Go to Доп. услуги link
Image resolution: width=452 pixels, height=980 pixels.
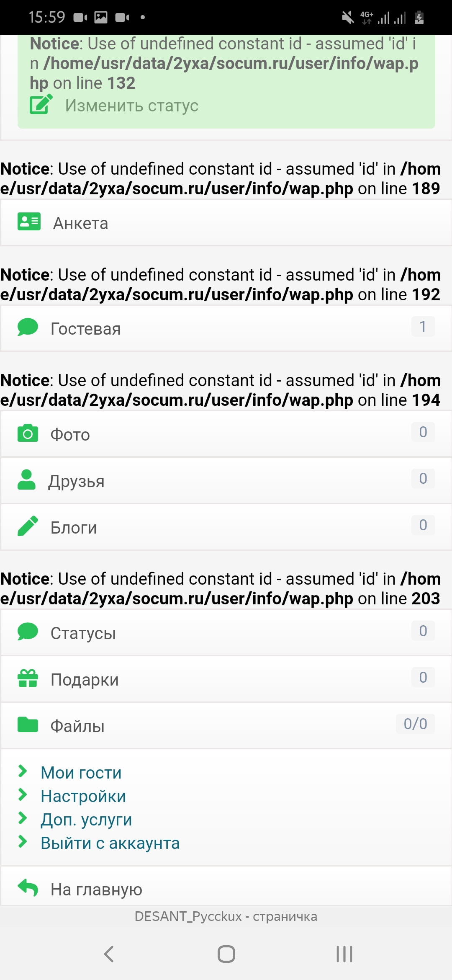[86, 820]
